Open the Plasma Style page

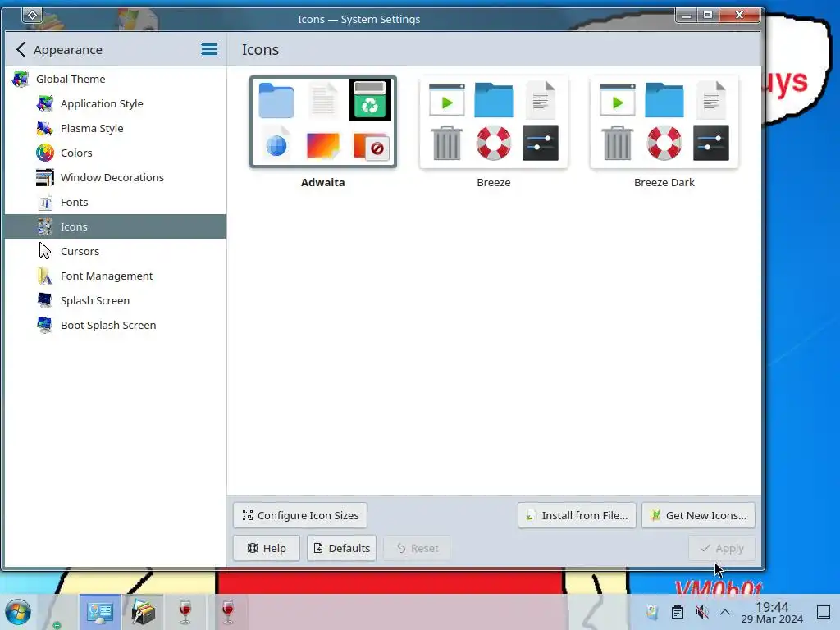(x=115, y=128)
